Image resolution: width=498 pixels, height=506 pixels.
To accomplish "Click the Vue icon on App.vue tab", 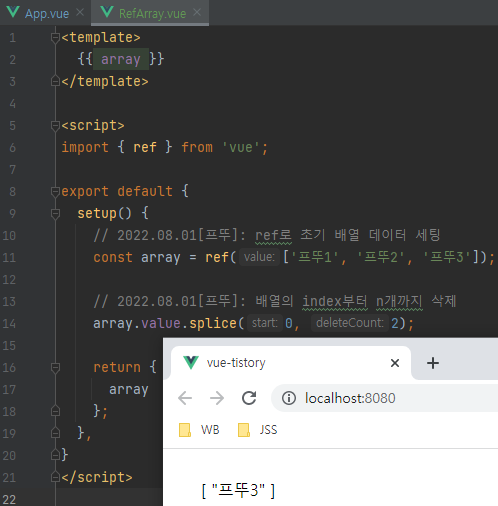I will click(13, 12).
